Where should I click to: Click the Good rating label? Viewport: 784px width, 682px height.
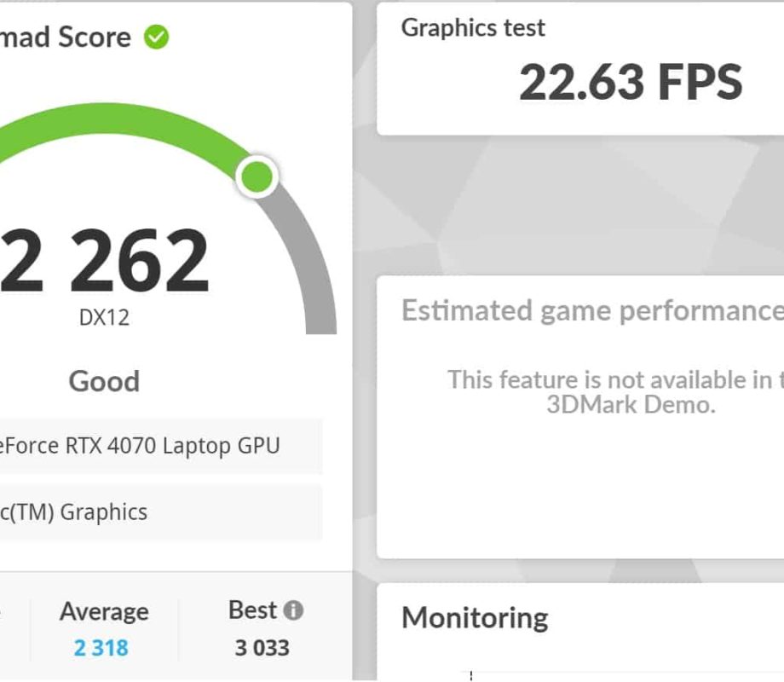point(104,381)
